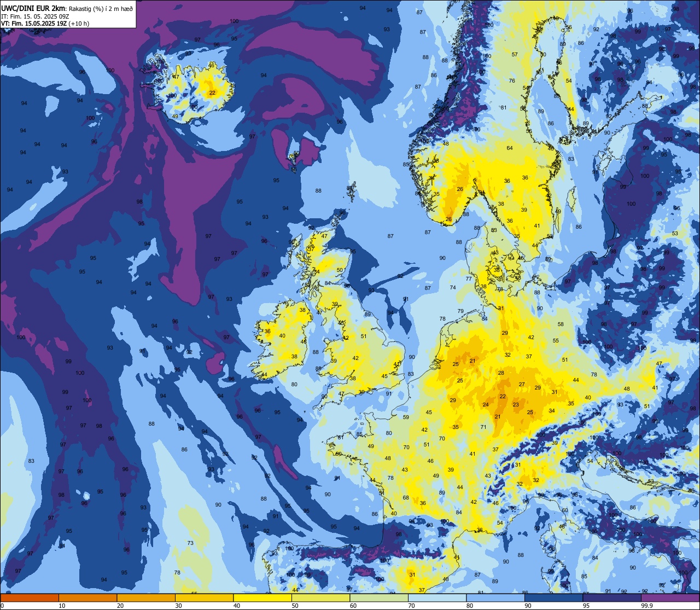Click the humidity value '71' on the map
This screenshot has width=700, height=610.
click(x=483, y=427)
